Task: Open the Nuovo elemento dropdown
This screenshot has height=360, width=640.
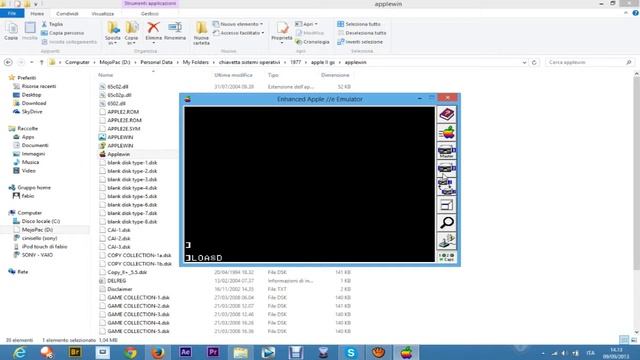Action: tap(238, 24)
